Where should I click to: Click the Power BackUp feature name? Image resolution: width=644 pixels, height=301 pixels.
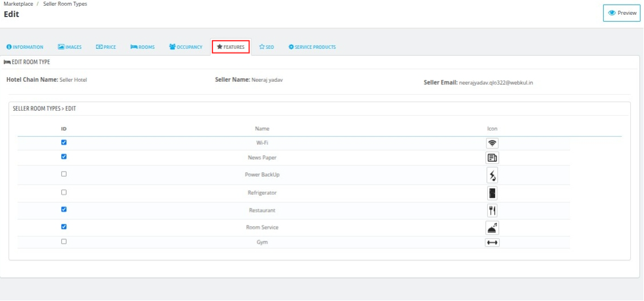(x=262, y=174)
